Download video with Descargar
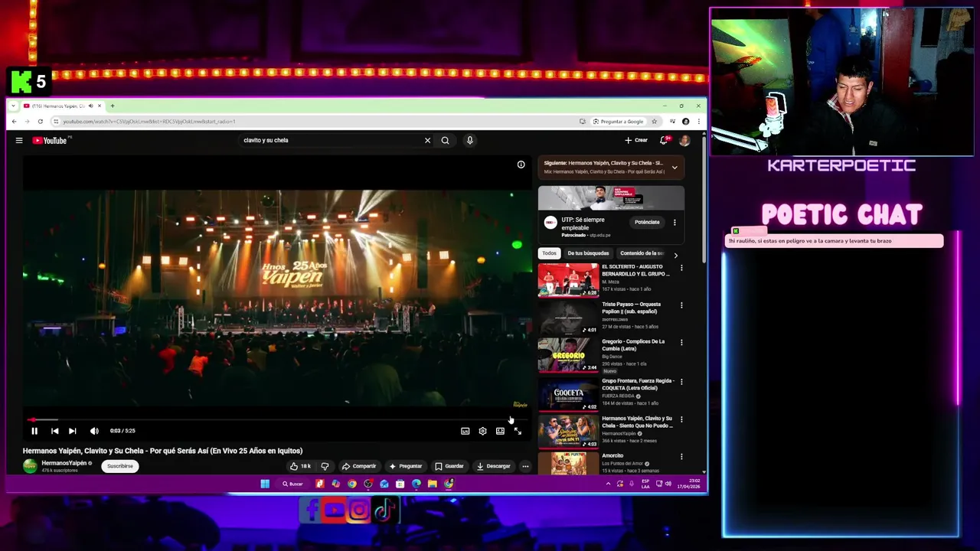Viewport: 980px width, 551px height. [493, 466]
